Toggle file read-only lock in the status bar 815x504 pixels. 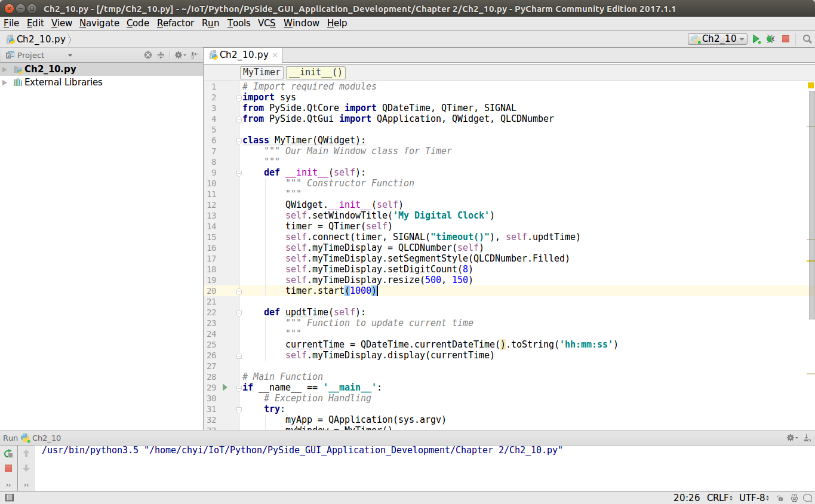point(779,497)
